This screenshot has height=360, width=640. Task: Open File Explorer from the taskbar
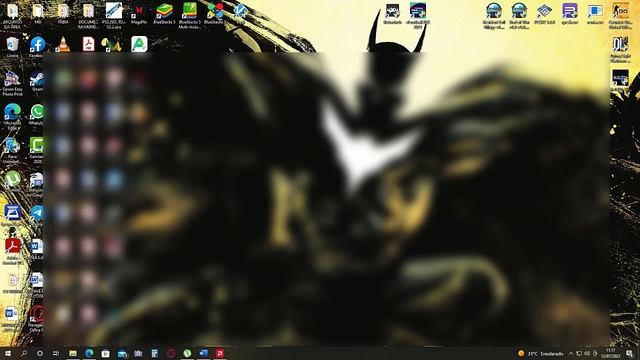[73, 353]
